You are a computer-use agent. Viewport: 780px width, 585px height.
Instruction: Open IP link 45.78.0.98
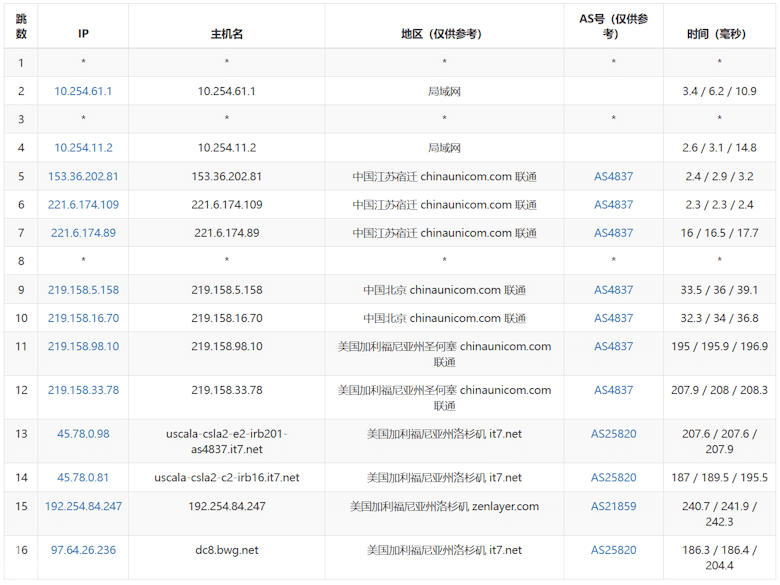(83, 434)
